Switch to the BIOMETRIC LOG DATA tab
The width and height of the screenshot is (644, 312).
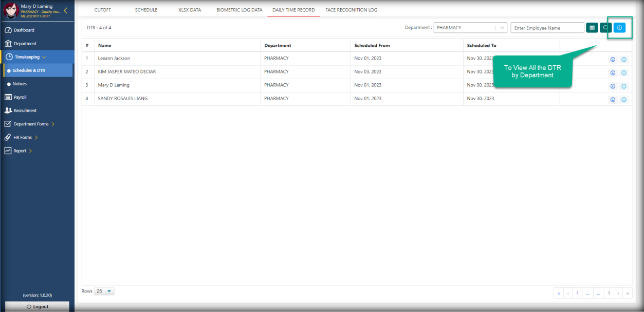tap(239, 10)
